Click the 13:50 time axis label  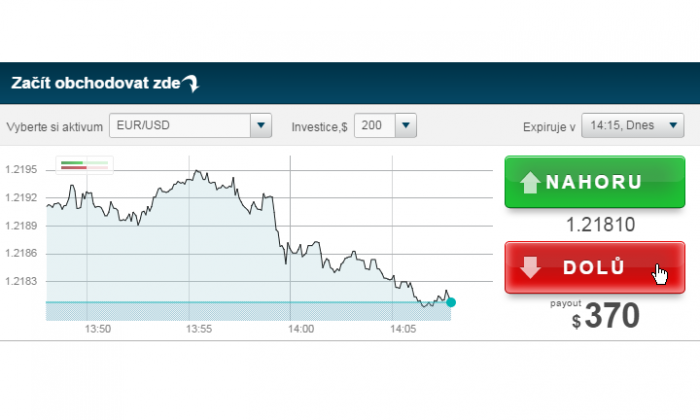(x=98, y=329)
